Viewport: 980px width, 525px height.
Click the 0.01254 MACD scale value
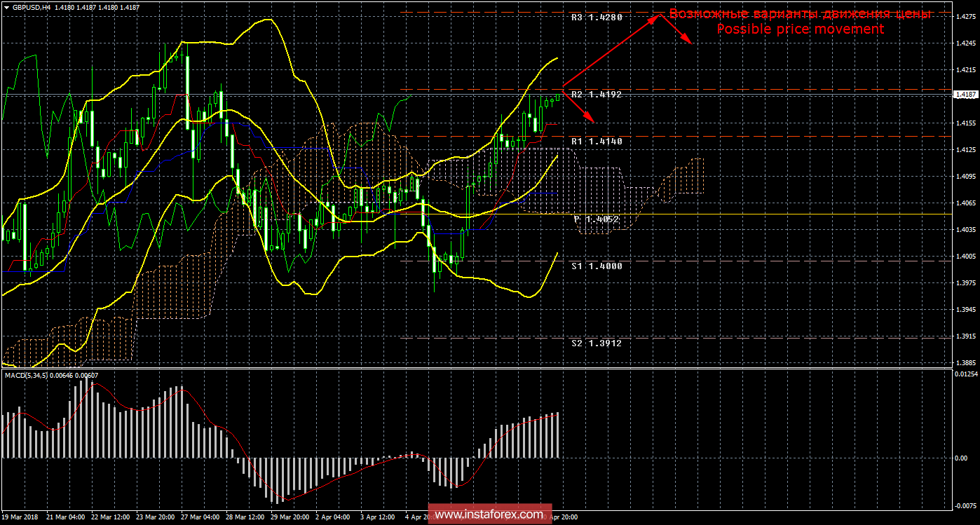pyautogui.click(x=965, y=374)
